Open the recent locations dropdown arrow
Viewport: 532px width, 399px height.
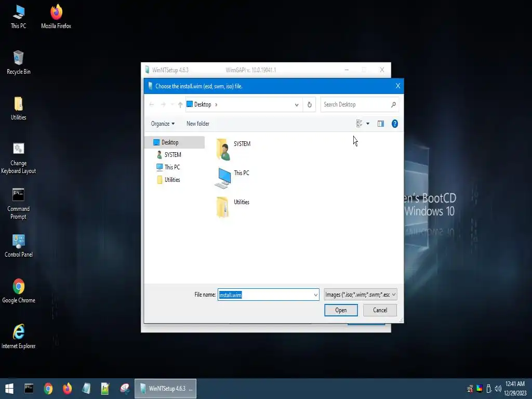tap(172, 104)
